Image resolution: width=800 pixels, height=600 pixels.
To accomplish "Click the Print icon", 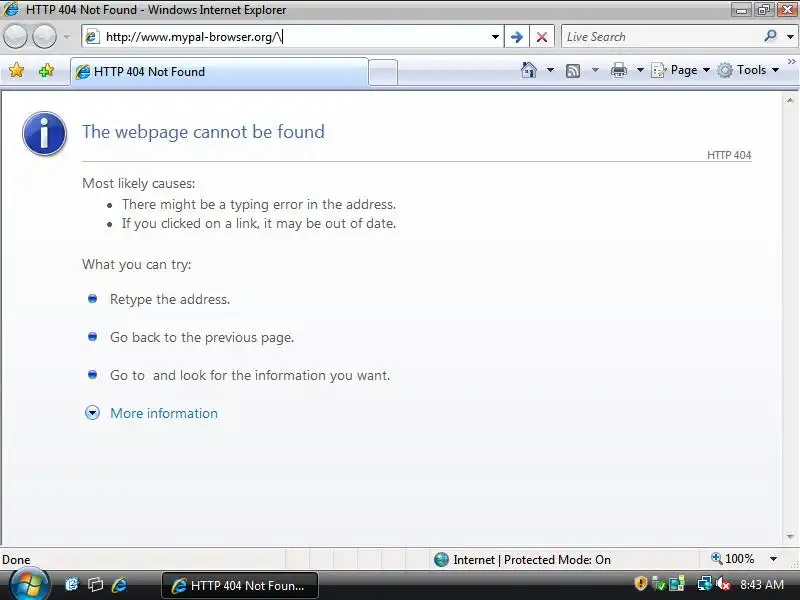I will point(618,70).
